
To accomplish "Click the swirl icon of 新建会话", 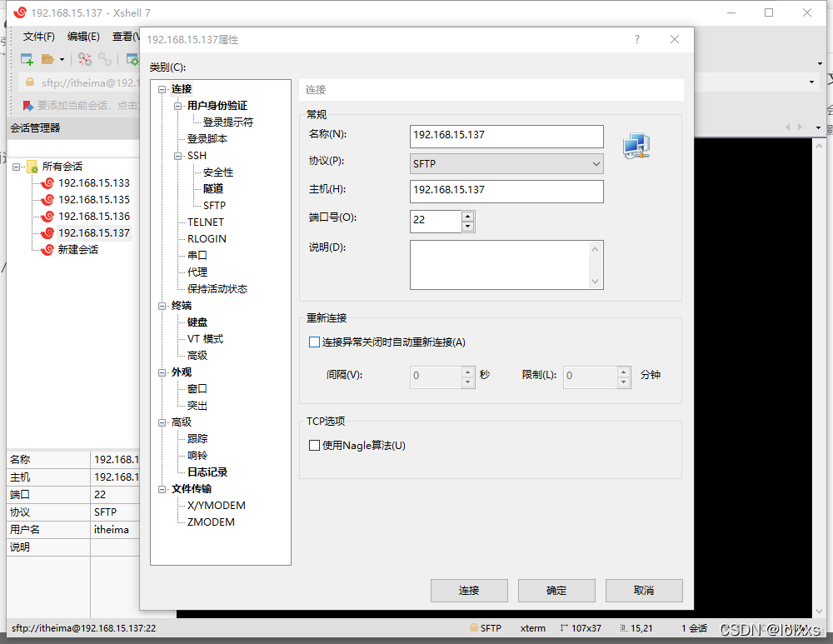I will (x=47, y=249).
